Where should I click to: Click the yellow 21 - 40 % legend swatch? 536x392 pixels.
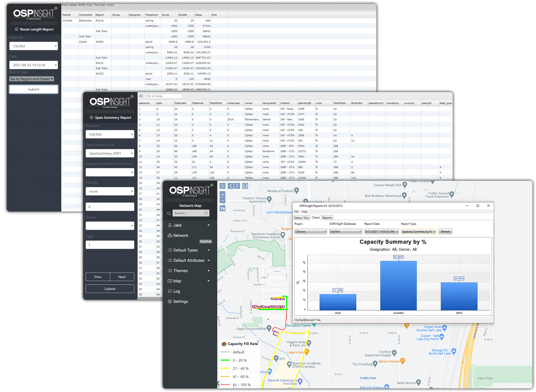click(x=225, y=368)
